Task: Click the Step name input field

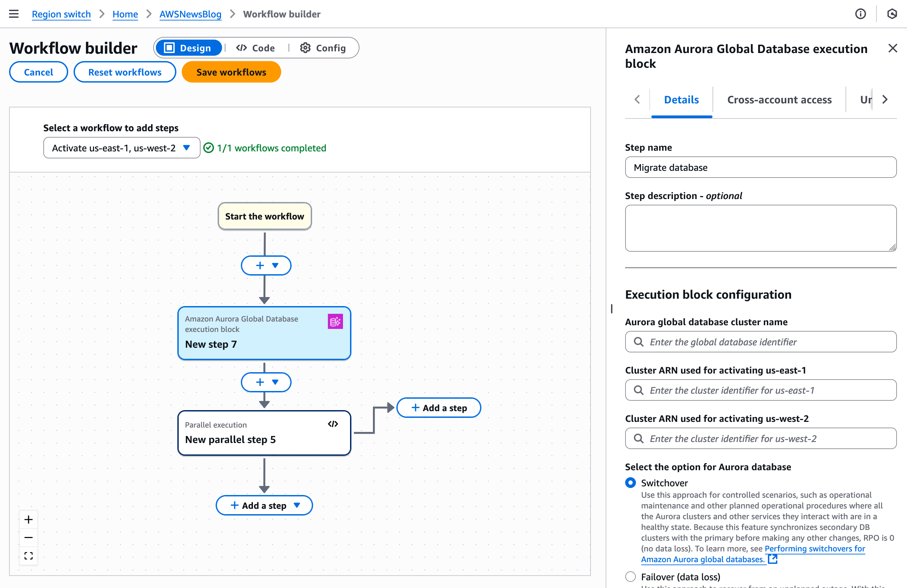Action: [x=760, y=167]
